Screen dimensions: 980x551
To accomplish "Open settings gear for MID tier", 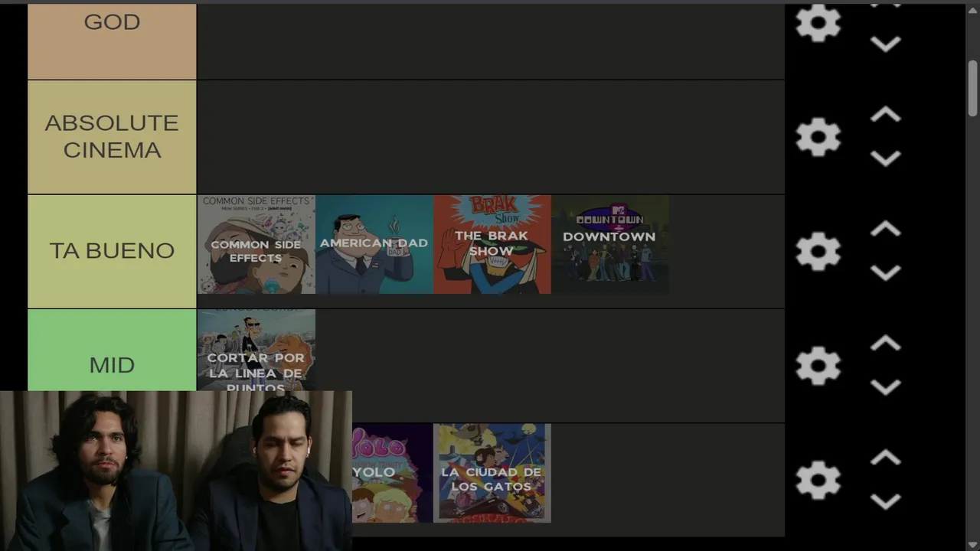I will tap(818, 365).
